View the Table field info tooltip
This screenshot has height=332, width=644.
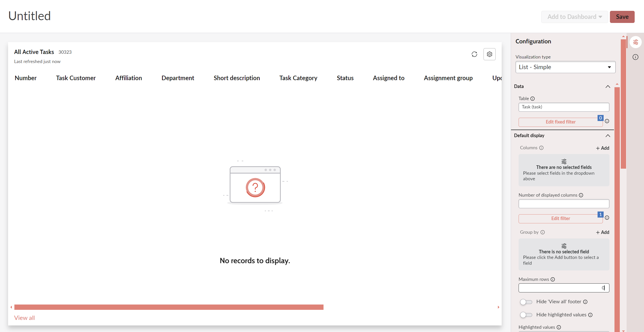[532, 99]
